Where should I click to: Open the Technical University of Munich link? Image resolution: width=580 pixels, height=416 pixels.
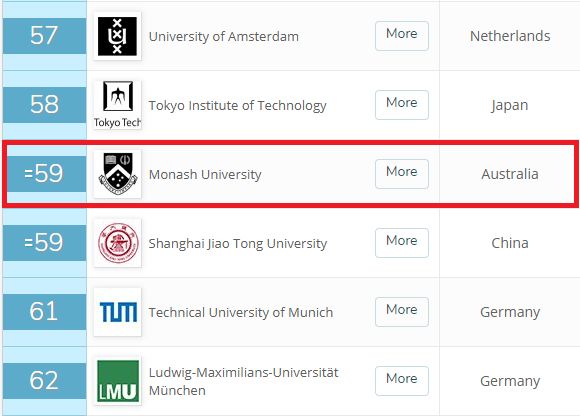[x=241, y=312]
